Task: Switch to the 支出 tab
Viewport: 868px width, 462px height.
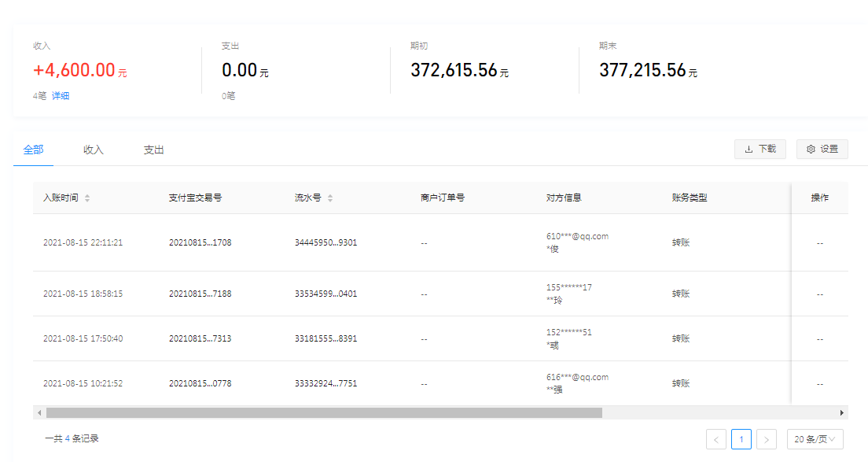Action: (x=153, y=150)
